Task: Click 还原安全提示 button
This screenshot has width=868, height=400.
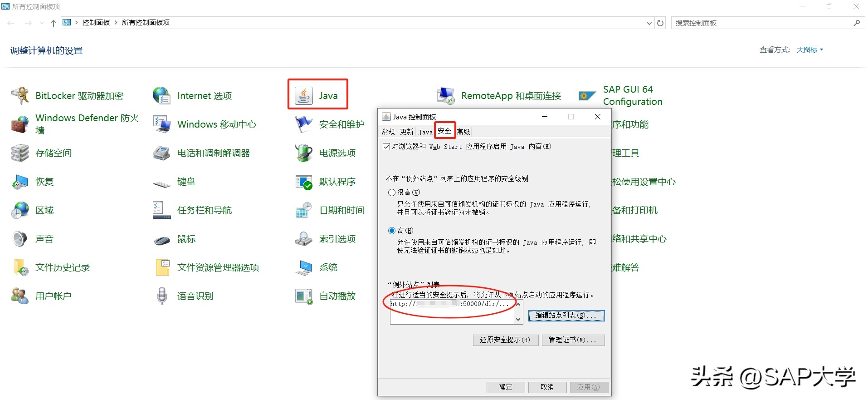Action: (x=505, y=340)
